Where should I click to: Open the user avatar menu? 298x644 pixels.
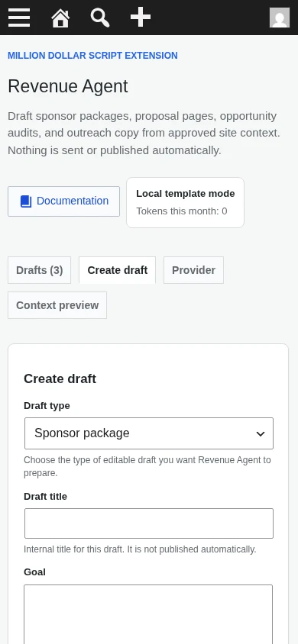pos(280,18)
